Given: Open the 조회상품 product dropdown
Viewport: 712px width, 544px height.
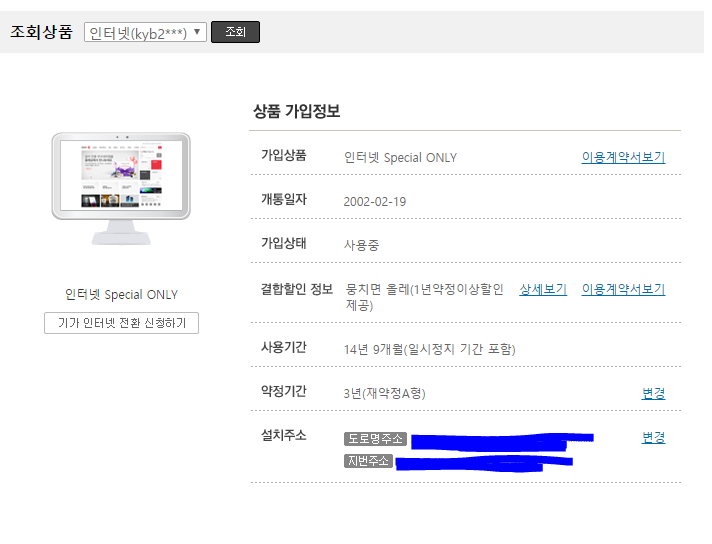Looking at the screenshot, I should coord(145,32).
